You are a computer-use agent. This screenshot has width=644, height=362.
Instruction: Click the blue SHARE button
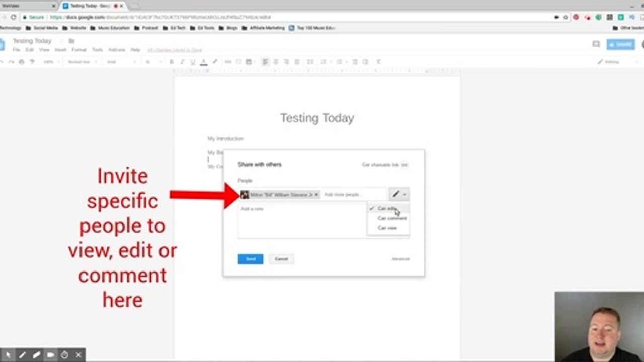click(620, 44)
